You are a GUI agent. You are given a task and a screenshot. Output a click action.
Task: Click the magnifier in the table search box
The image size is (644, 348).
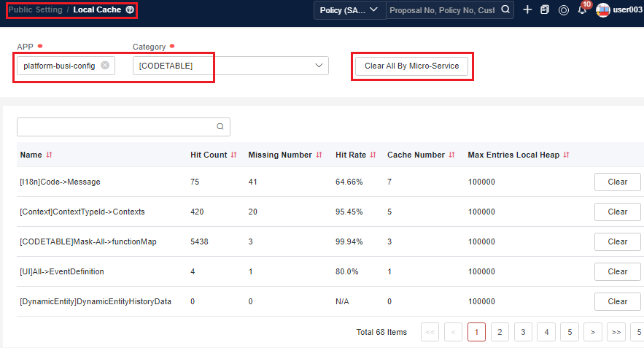pos(220,126)
